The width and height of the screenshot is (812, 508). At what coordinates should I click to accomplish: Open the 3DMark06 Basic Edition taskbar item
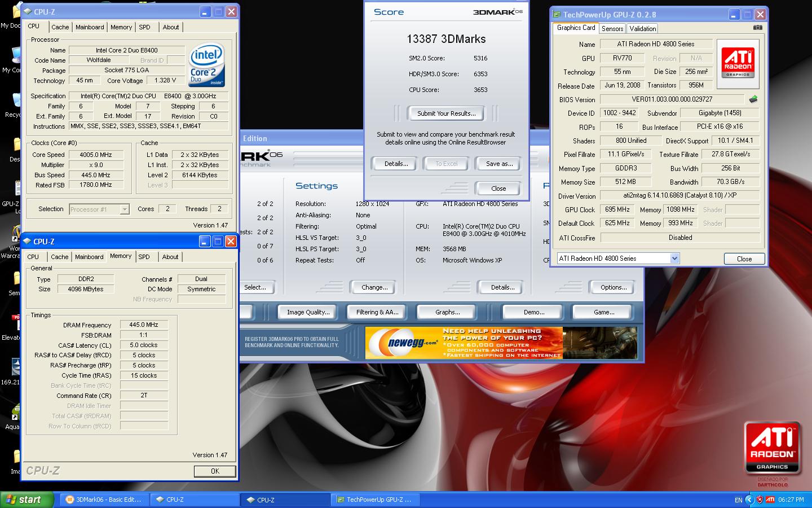point(104,500)
